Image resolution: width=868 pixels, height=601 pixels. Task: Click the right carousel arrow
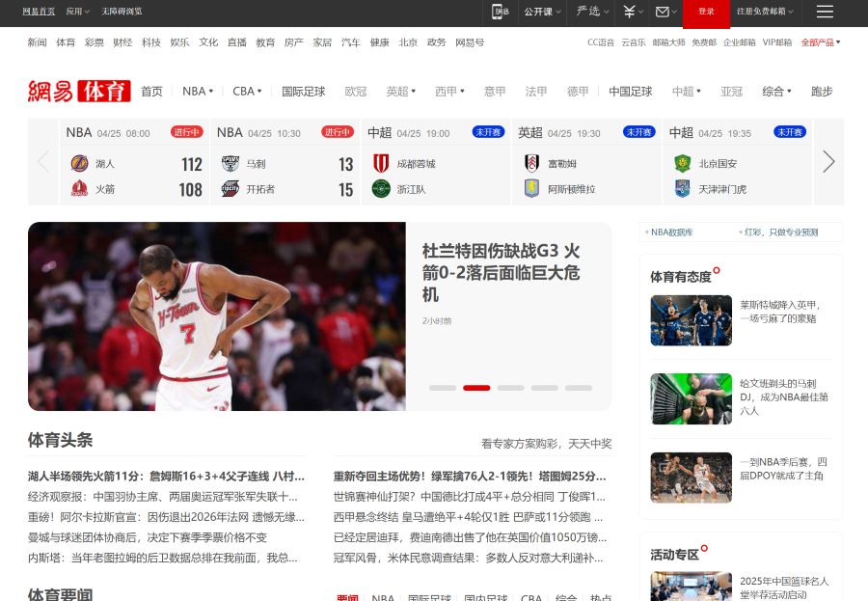827,162
